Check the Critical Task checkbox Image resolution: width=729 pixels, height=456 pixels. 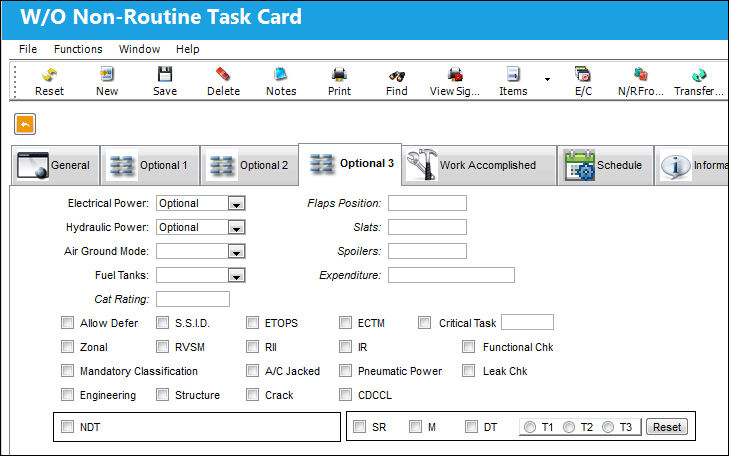coord(424,323)
